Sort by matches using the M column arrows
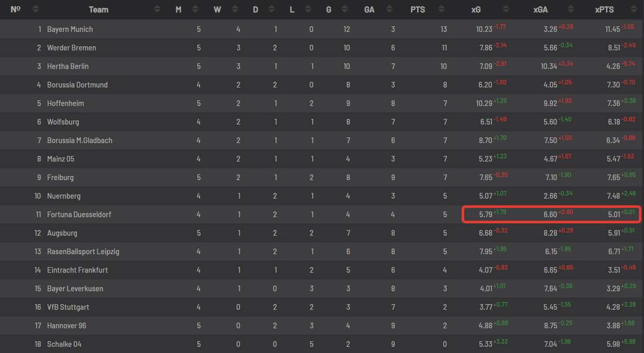644x353 pixels. point(195,9)
